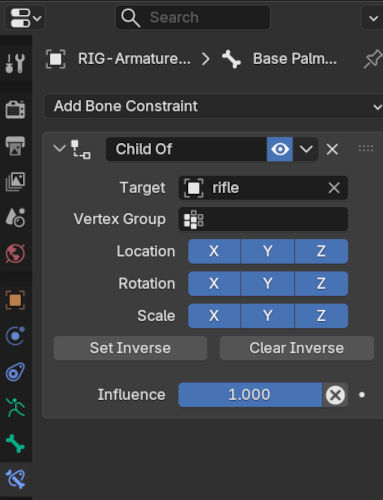Click the Influence slider
383x500 pixels.
(250, 395)
